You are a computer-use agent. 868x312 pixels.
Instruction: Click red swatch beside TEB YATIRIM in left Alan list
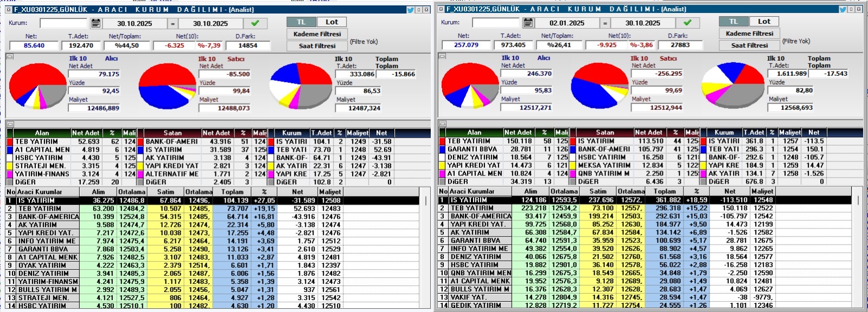(x=10, y=142)
